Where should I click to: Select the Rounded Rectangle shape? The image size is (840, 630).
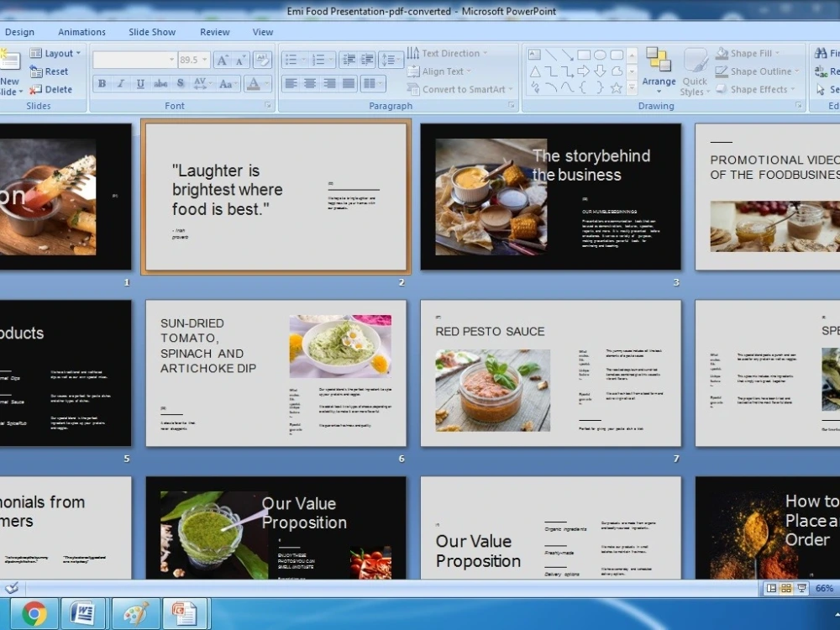click(617, 54)
